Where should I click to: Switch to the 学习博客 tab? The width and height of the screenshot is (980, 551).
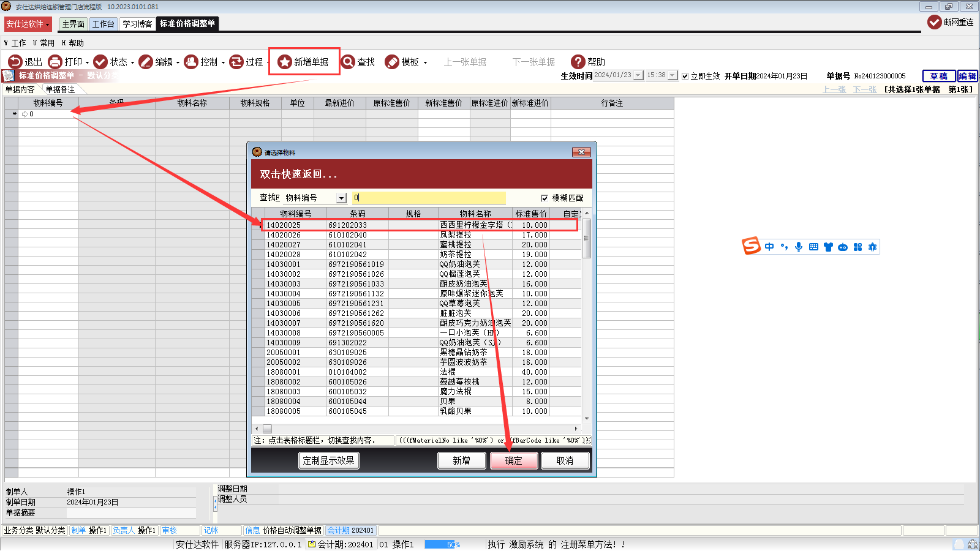[137, 24]
